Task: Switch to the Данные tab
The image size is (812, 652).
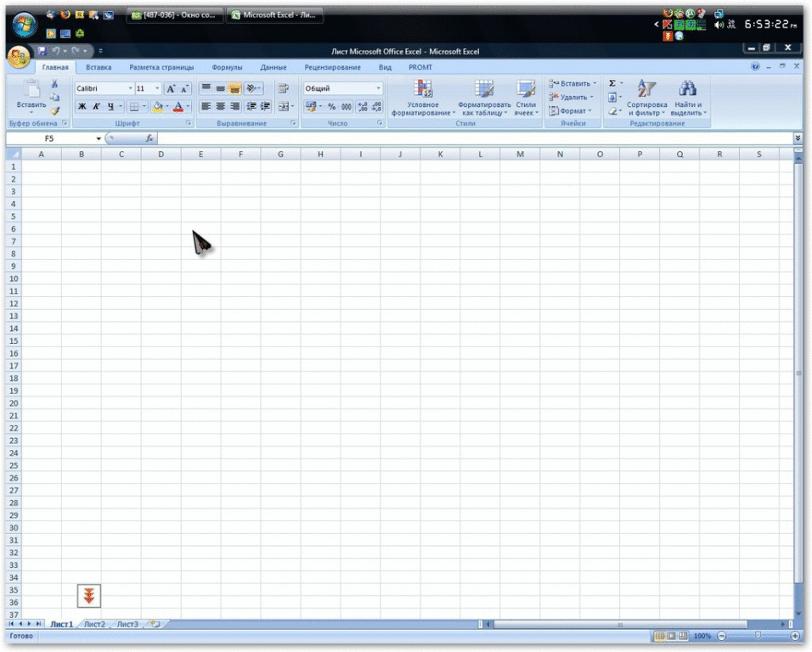Action: coord(273,67)
